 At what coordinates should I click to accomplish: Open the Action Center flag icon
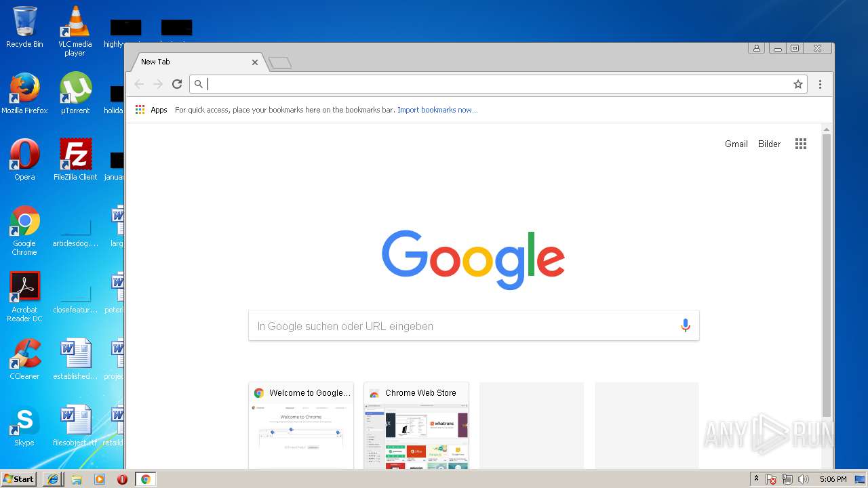[771, 479]
